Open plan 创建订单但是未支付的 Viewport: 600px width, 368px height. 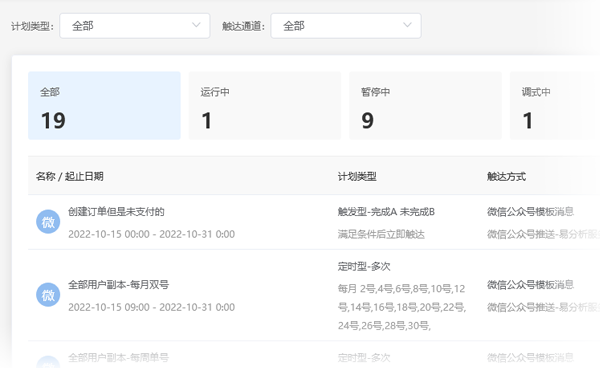(x=116, y=212)
